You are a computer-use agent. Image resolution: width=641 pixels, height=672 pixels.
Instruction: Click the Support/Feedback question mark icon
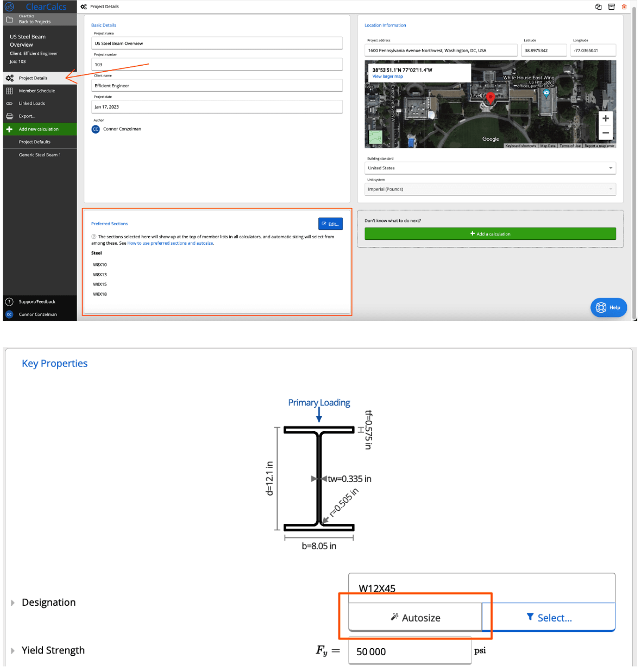pos(9,302)
